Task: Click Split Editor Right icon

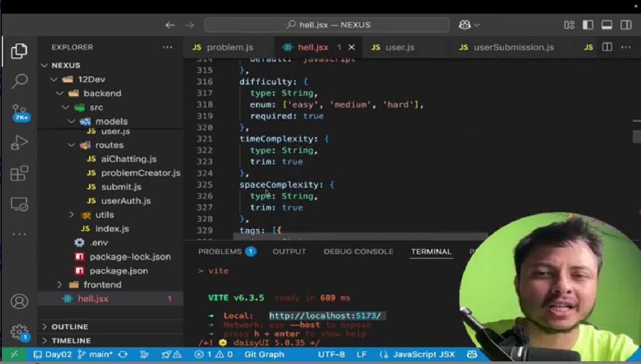Action: [x=607, y=47]
